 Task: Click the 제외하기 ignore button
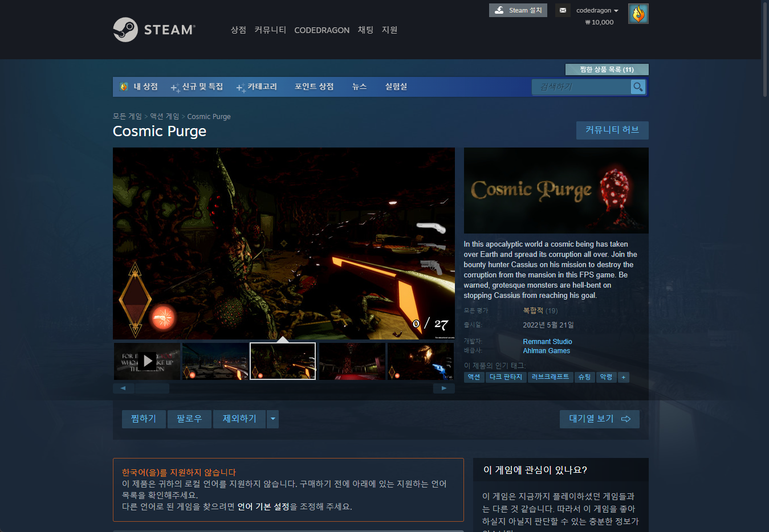coord(239,419)
